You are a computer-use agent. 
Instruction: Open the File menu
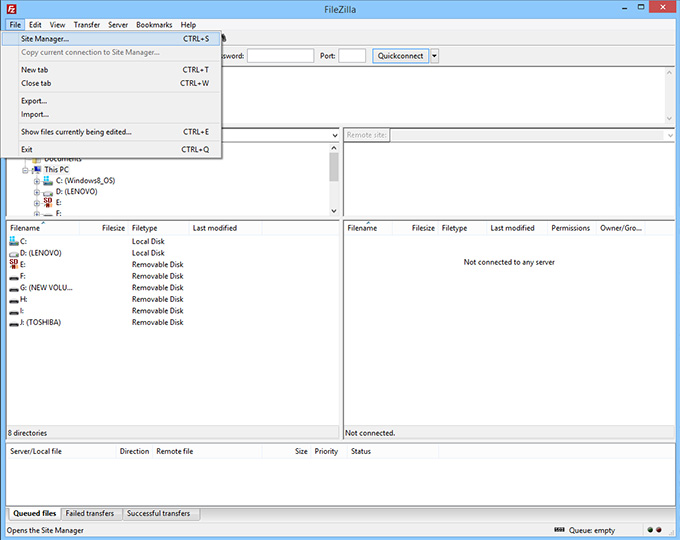click(x=15, y=25)
